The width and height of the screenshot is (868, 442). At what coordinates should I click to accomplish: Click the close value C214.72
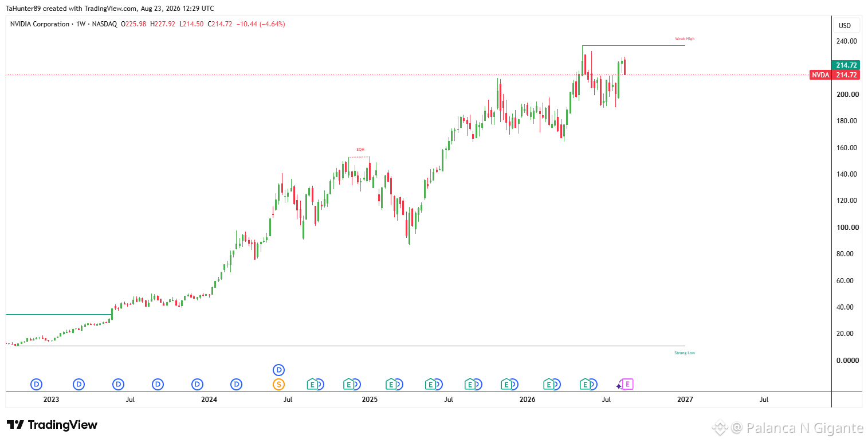click(220, 24)
